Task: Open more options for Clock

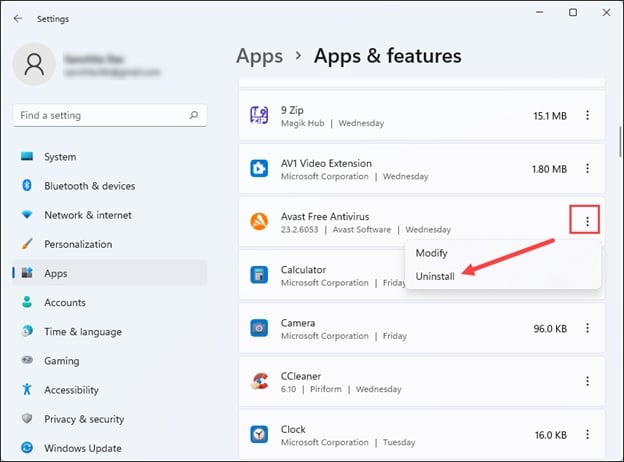Action: (x=587, y=435)
